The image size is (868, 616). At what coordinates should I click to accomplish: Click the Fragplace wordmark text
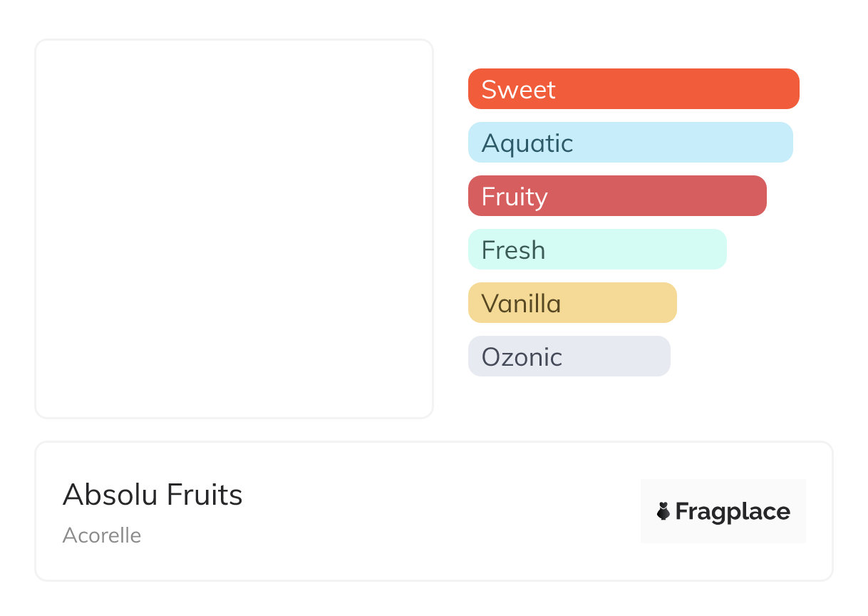point(733,511)
